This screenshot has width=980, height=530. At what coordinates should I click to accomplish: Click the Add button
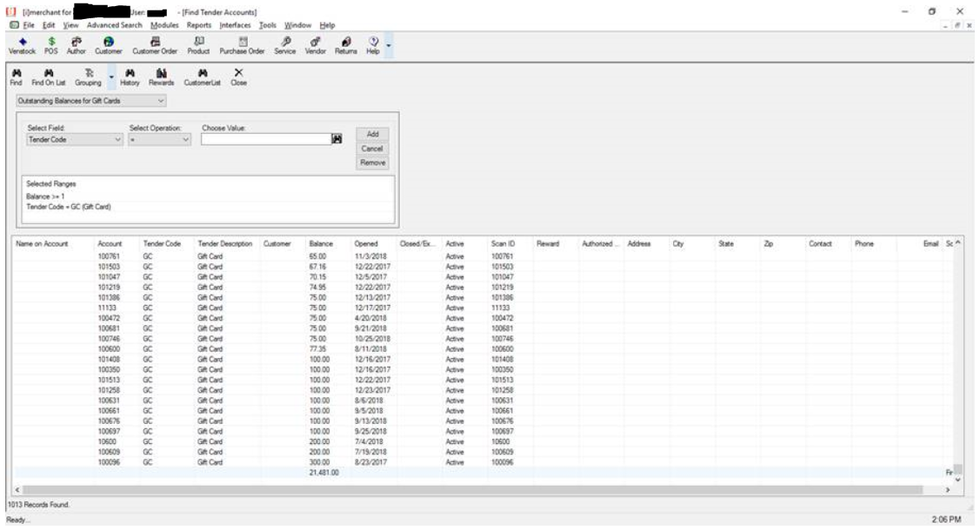pos(372,134)
